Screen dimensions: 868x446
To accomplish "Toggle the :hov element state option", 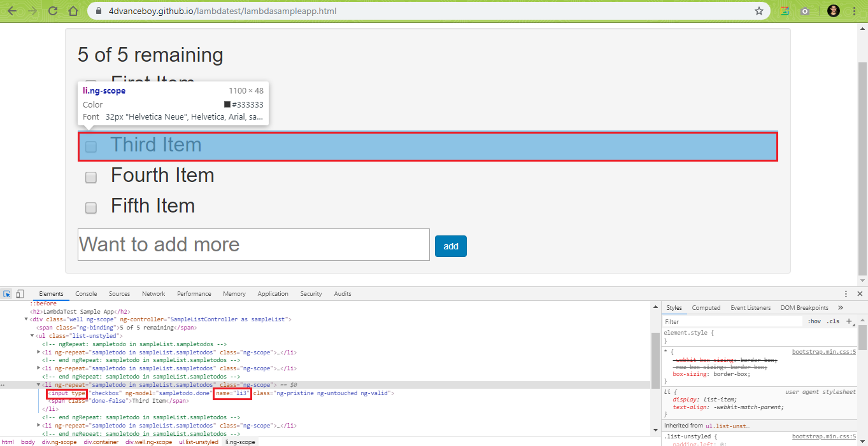I will (x=815, y=321).
